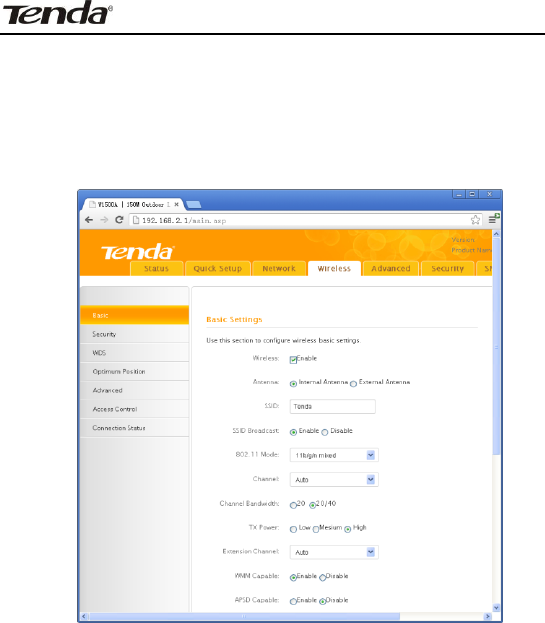The image size is (545, 623).
Task: Click the SSID text field
Action: (x=332, y=406)
